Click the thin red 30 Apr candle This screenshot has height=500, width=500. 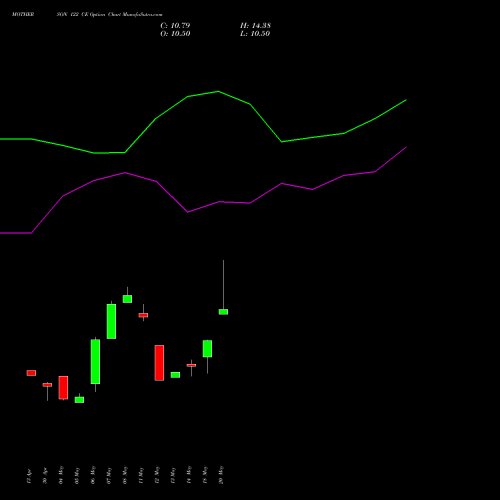tap(47, 385)
